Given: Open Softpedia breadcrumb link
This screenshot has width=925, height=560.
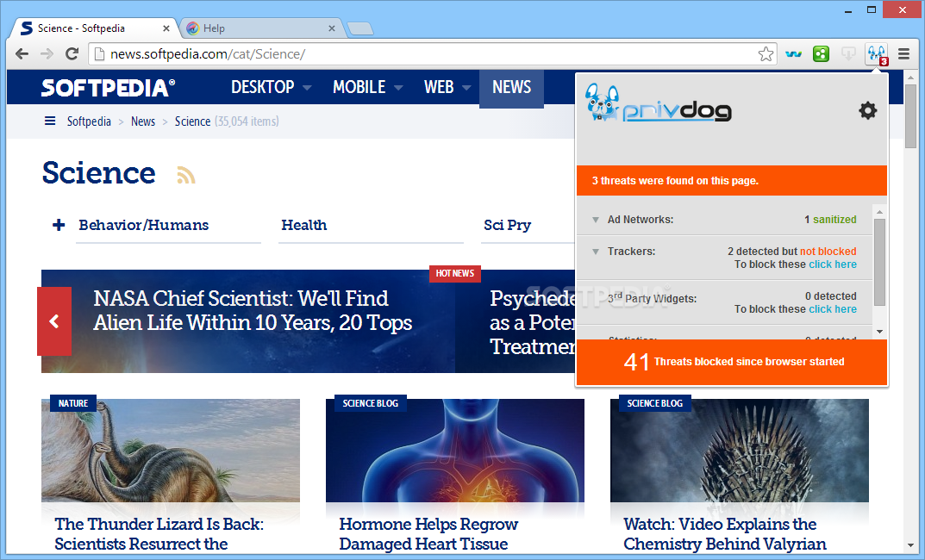Looking at the screenshot, I should click(x=89, y=121).
